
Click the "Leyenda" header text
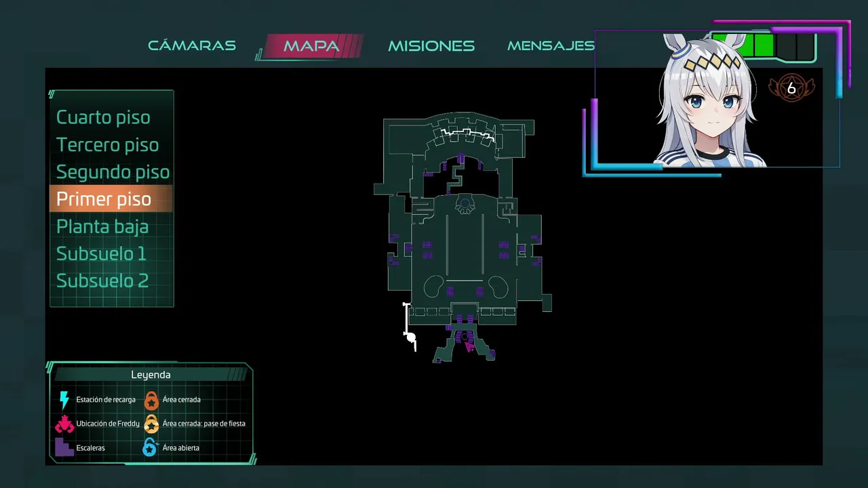click(x=151, y=375)
